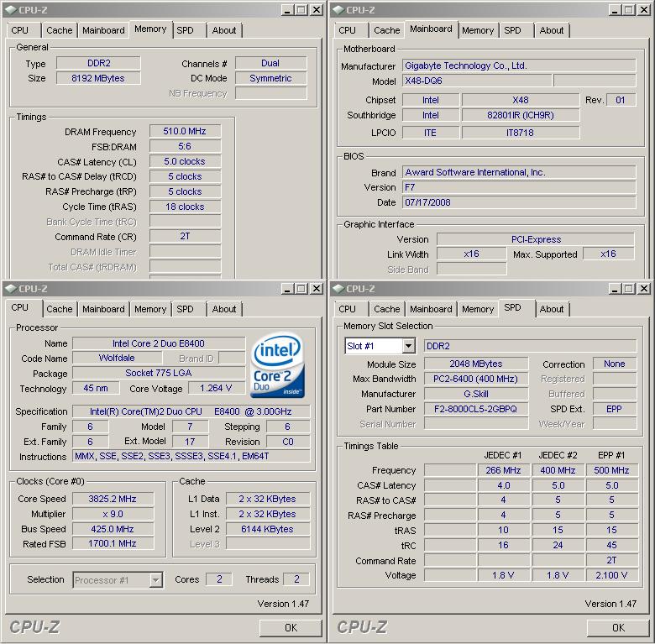Click the Intel Core 2 Duo logo

(277, 364)
